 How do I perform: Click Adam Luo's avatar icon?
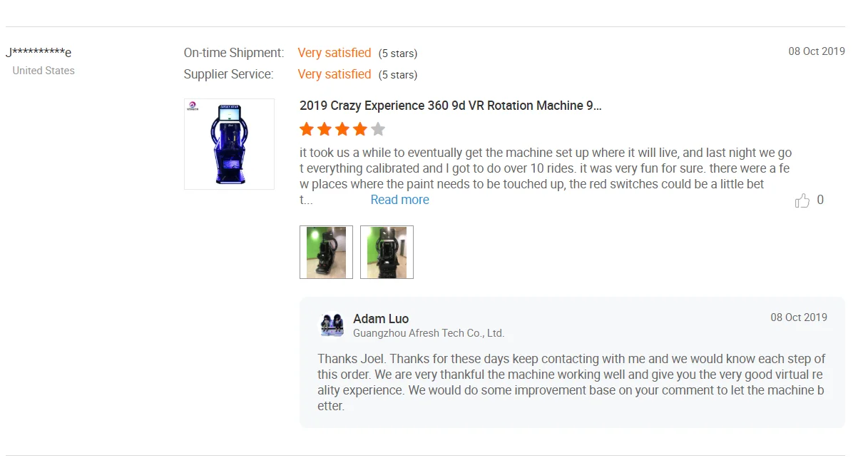332,325
